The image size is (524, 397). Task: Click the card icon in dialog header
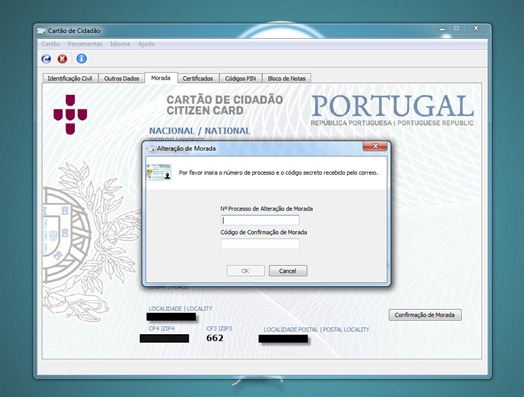click(x=159, y=172)
